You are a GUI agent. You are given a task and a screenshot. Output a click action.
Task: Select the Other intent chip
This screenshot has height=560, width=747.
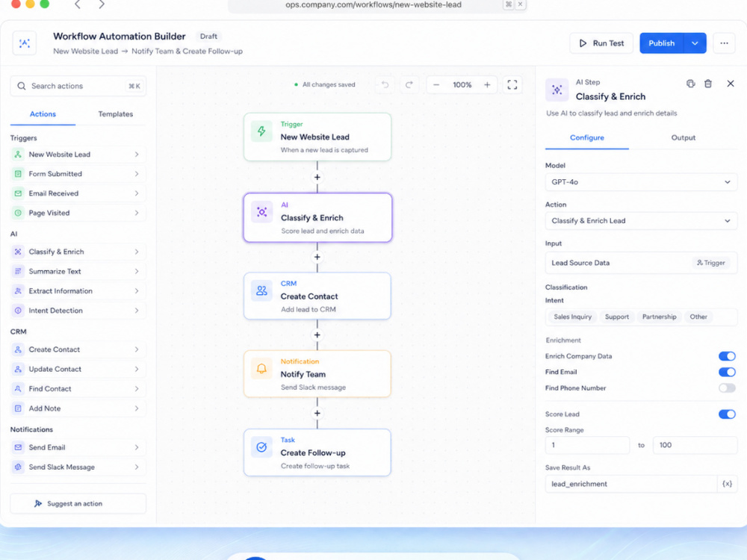[x=698, y=317]
